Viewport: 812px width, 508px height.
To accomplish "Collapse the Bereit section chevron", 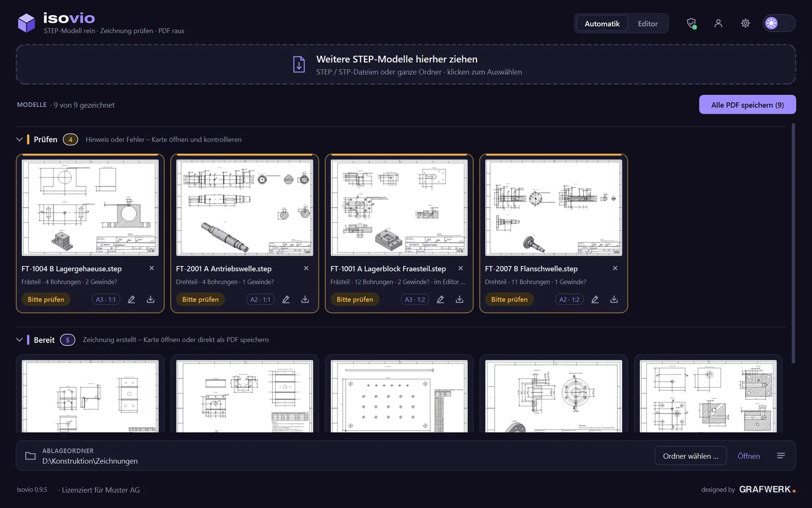I will 19,340.
